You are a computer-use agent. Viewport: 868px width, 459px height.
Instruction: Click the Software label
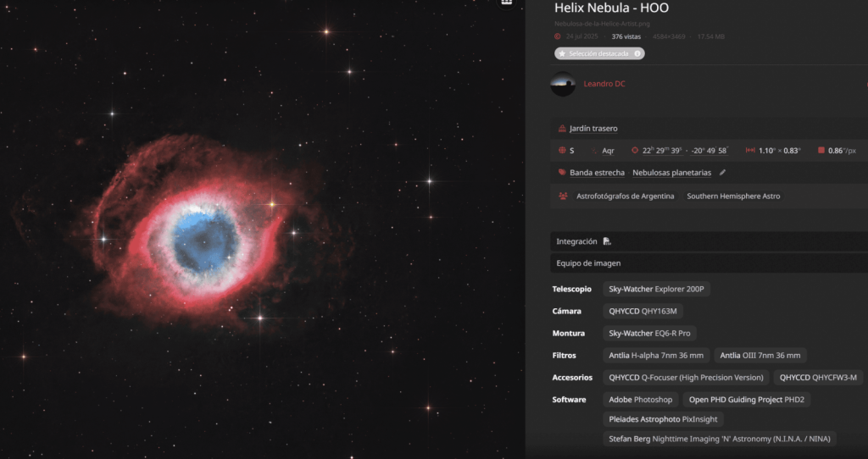pos(569,399)
